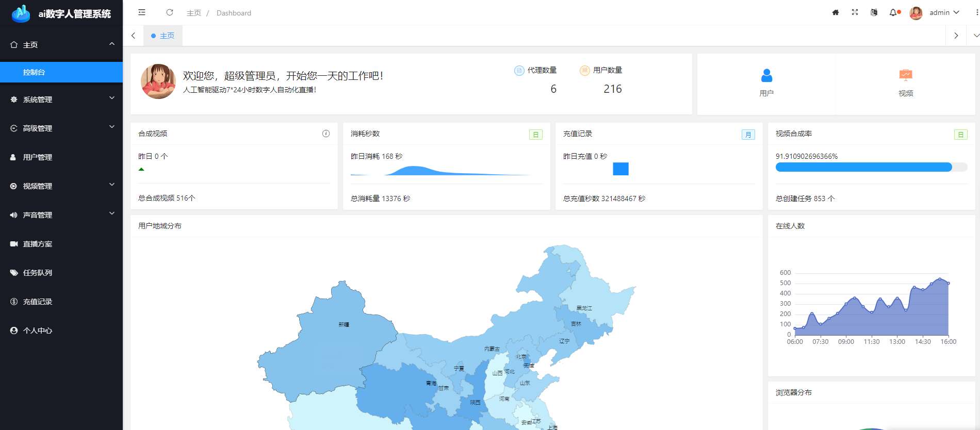Viewport: 980px width, 430px height.
Task: Click the Dashboard breadcrumb text
Action: [x=234, y=13]
